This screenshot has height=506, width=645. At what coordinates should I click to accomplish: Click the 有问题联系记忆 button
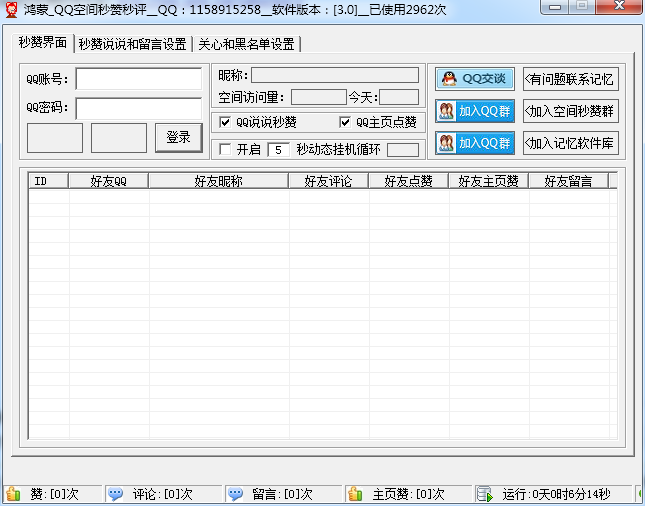[570, 79]
